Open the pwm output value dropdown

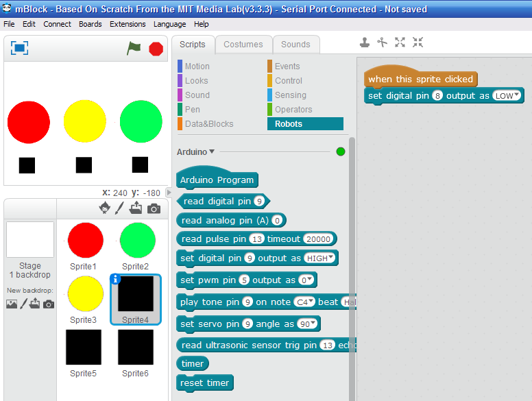click(306, 280)
